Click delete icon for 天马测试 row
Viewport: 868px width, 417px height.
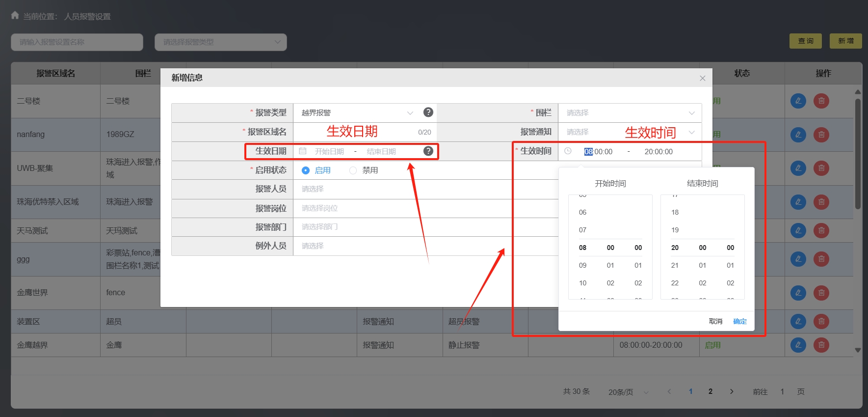pos(821,230)
